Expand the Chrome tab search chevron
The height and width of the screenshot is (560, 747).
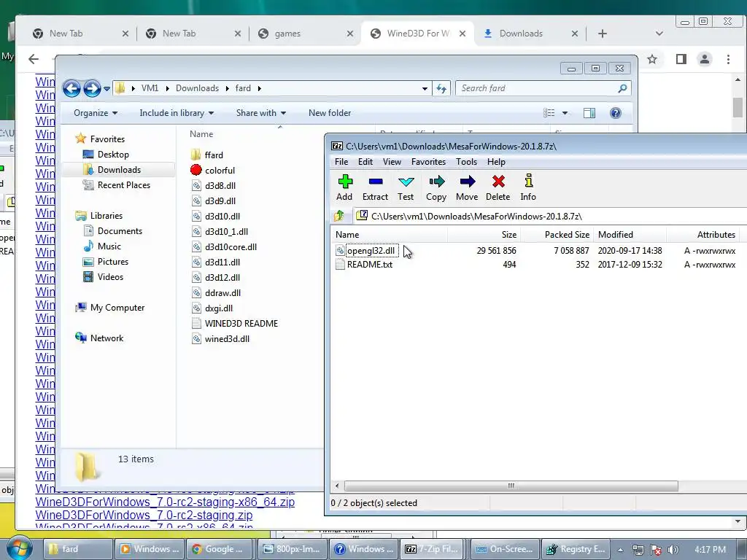[x=659, y=34]
